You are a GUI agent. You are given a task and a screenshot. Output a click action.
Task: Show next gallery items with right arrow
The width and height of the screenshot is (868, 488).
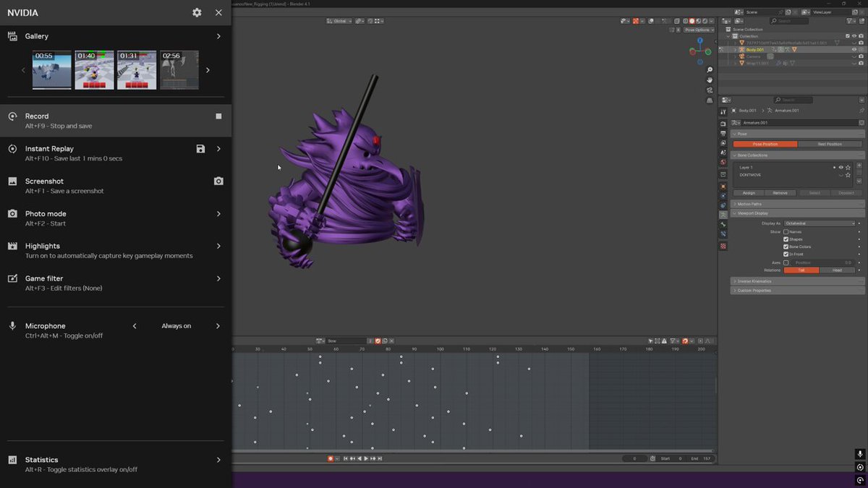(208, 70)
